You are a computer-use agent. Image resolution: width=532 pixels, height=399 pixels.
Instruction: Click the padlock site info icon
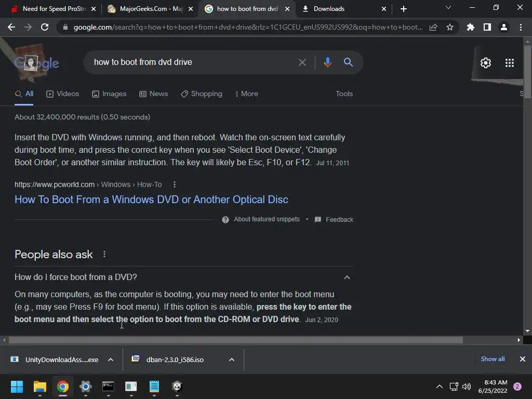(65, 27)
